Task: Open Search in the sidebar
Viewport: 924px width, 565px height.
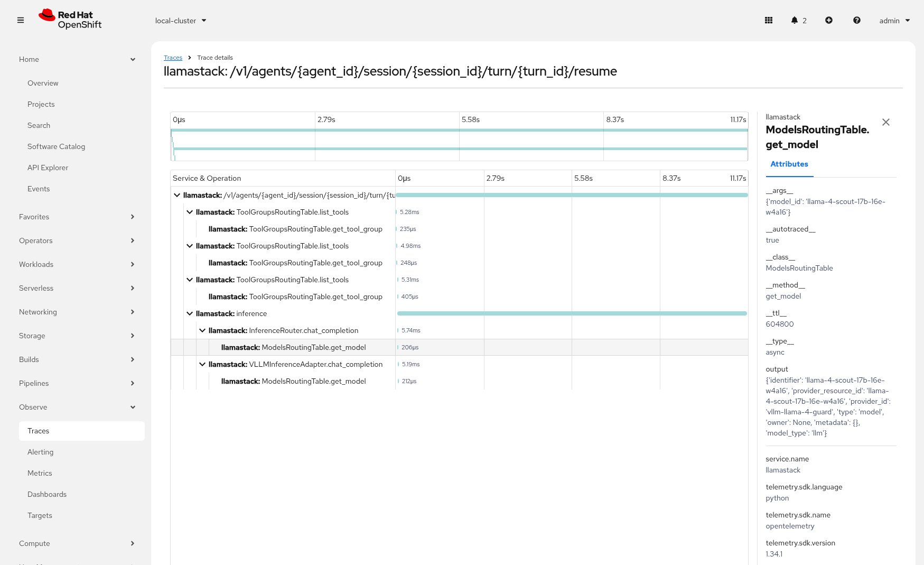Action: (x=39, y=125)
